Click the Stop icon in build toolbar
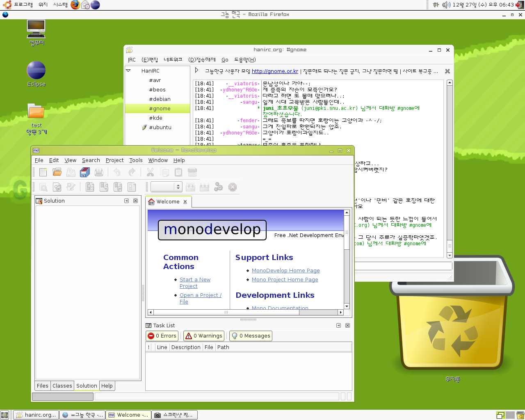The height and width of the screenshot is (420, 525). (x=233, y=187)
